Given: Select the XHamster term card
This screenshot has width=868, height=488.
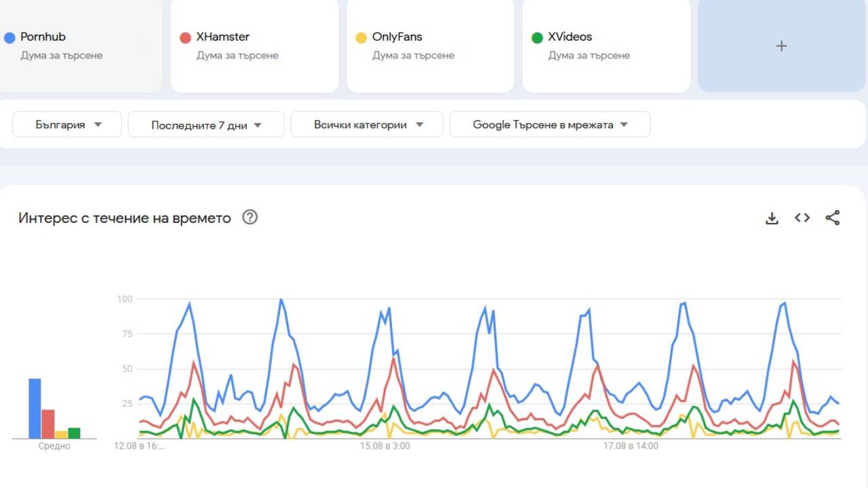Looking at the screenshot, I should click(x=254, y=46).
